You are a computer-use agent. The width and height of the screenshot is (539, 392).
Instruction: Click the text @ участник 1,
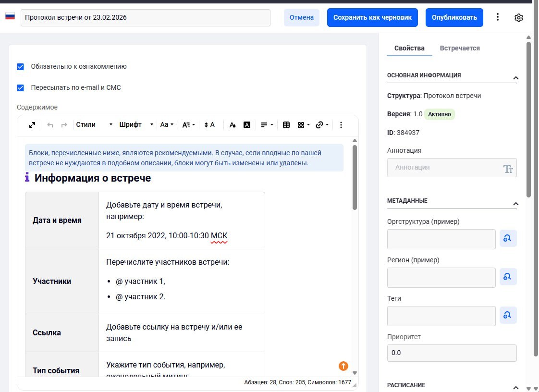click(x=140, y=282)
